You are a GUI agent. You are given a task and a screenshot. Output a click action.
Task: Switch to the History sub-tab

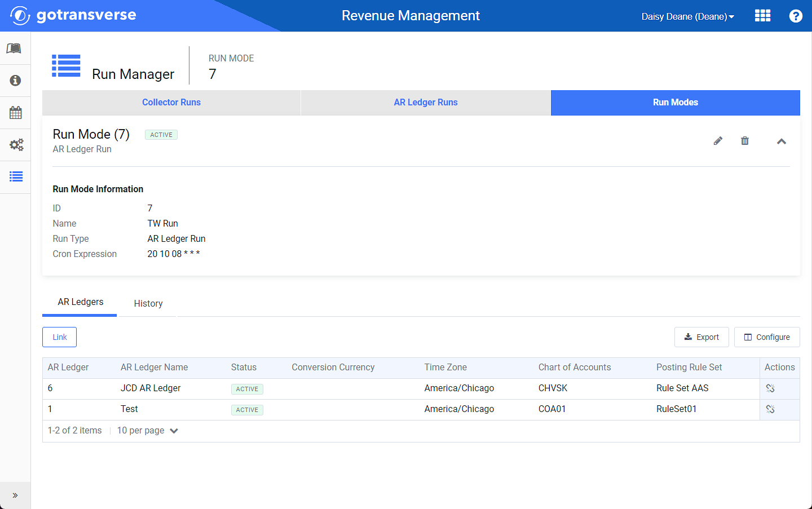tap(148, 304)
